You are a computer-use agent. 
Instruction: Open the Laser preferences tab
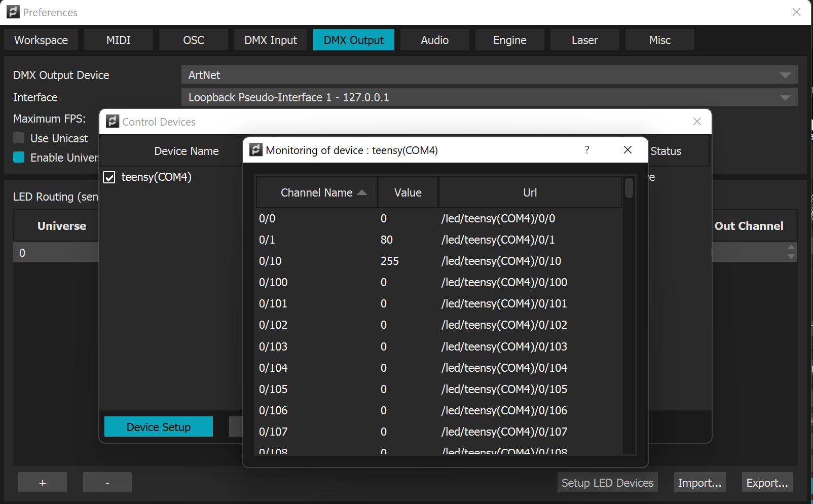[x=584, y=40]
